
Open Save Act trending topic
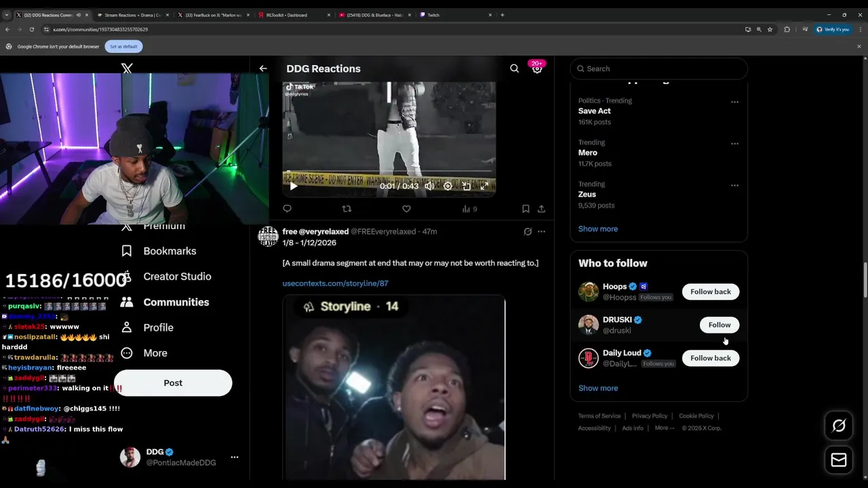(595, 111)
